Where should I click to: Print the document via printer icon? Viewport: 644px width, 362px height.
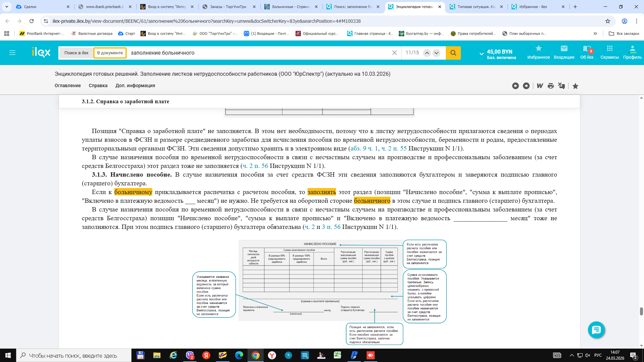coord(551,86)
